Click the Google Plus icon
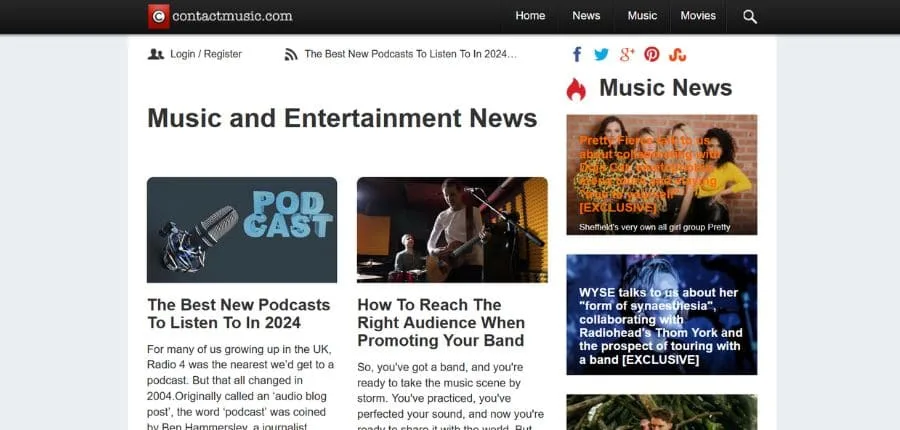This screenshot has width=900, height=430. pos(627,54)
